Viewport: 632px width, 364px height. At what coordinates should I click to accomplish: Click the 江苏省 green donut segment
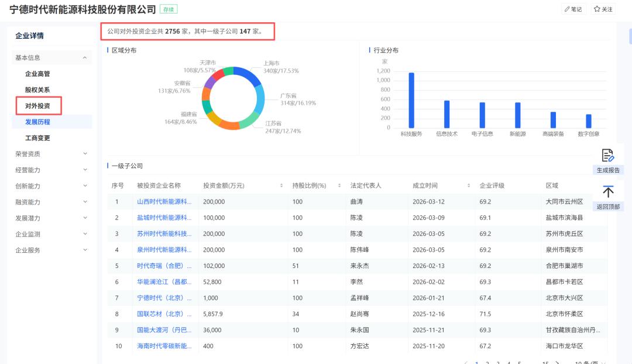pyautogui.click(x=250, y=120)
